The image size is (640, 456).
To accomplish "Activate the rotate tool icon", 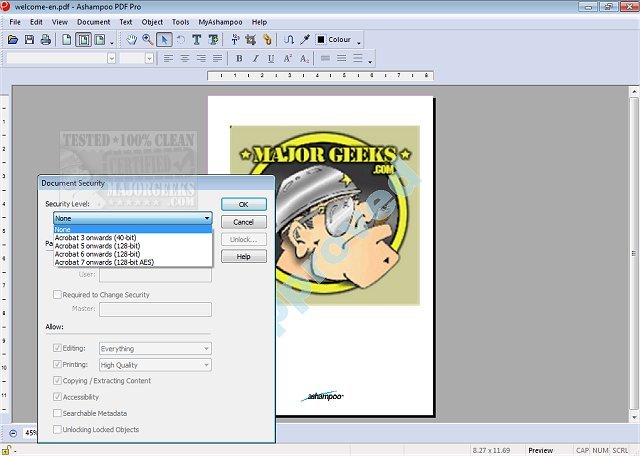I will point(181,40).
